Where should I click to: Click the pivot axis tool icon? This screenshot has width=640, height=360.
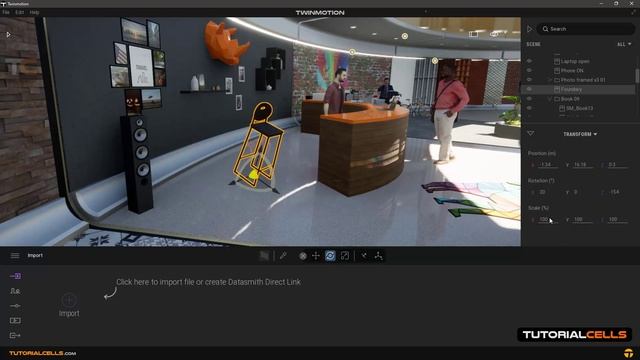pyautogui.click(x=364, y=256)
